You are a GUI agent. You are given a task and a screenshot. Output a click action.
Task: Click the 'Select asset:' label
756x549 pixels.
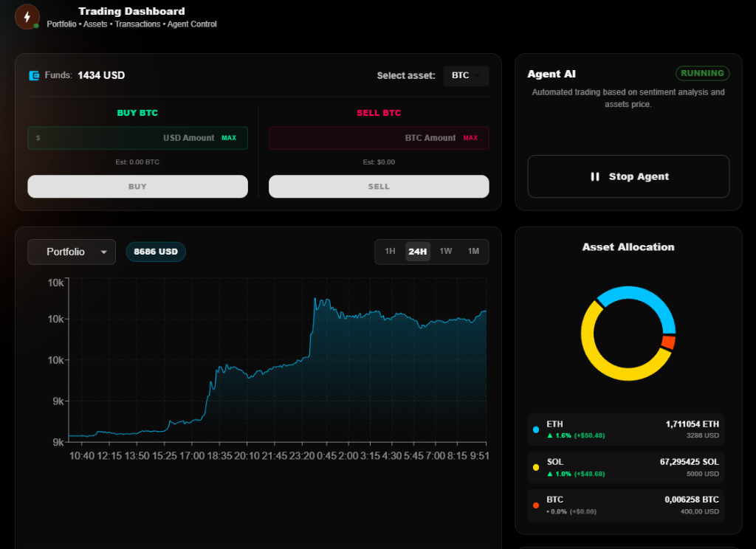point(406,76)
